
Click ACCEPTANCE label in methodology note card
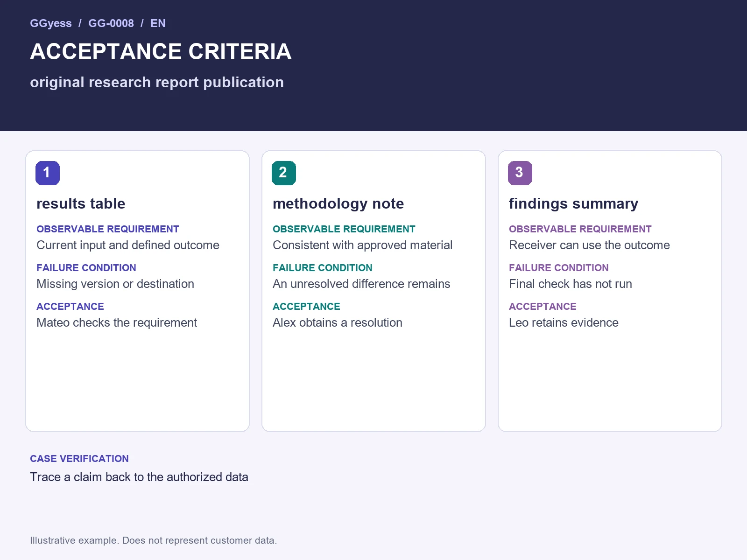[306, 307]
